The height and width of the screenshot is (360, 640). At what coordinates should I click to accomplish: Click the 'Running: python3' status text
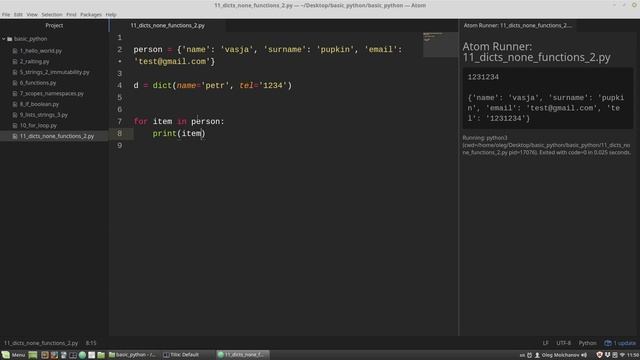[485, 138]
